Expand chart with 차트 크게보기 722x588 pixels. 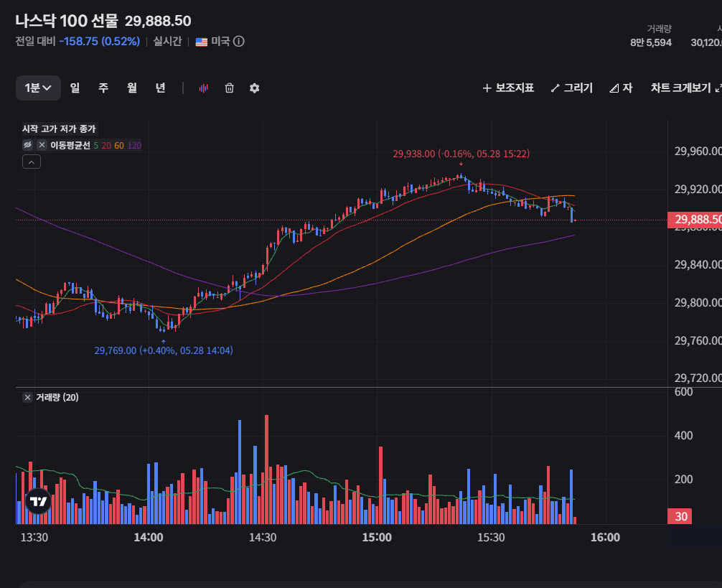click(x=685, y=88)
